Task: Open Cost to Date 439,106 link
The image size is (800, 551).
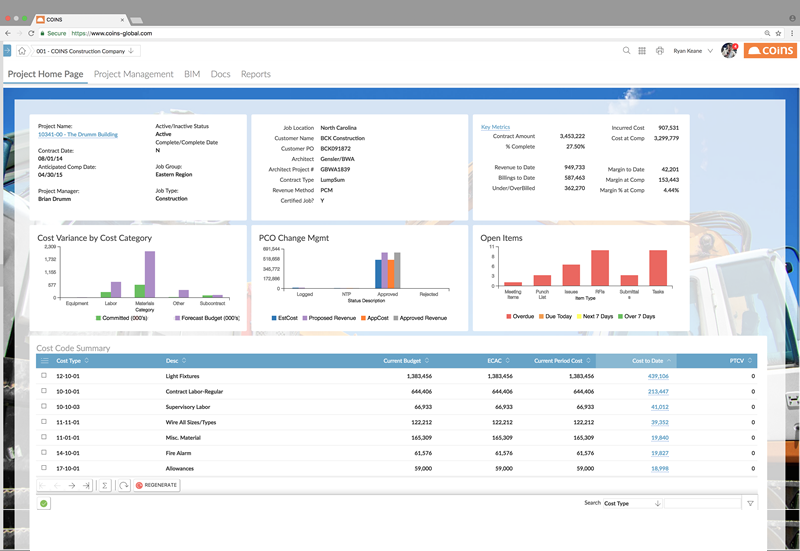Action: pyautogui.click(x=658, y=376)
